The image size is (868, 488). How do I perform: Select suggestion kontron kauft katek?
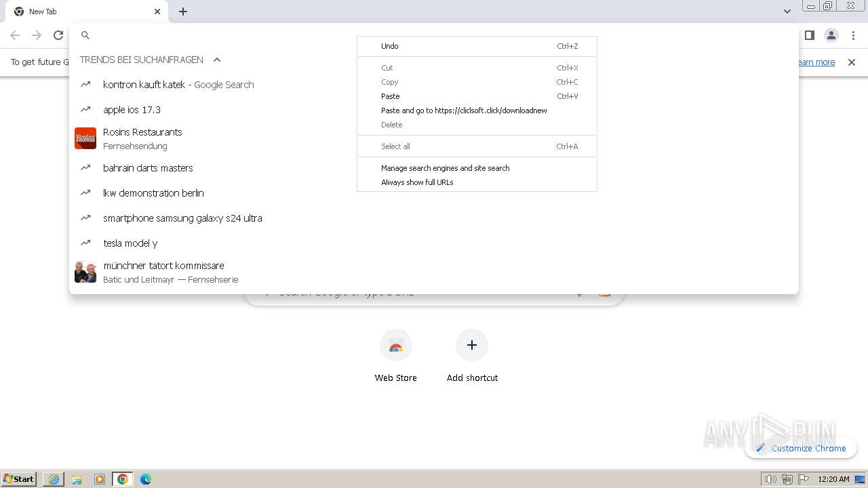[x=434, y=85]
